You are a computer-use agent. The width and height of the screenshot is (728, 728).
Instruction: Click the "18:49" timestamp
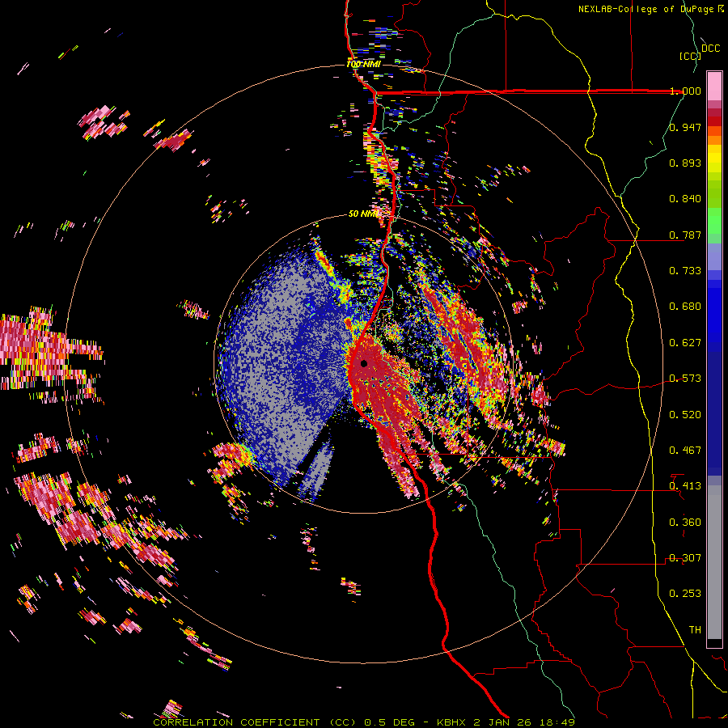[x=557, y=722]
